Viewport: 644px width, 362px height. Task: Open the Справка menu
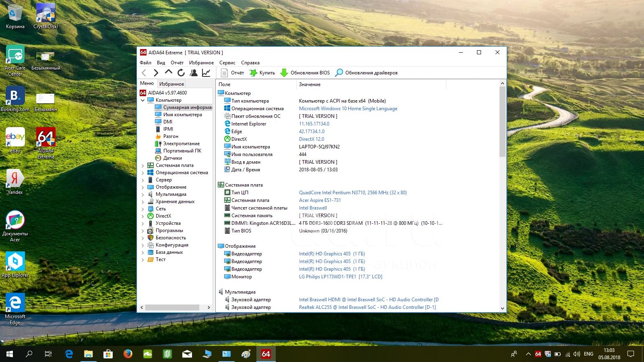coord(250,63)
